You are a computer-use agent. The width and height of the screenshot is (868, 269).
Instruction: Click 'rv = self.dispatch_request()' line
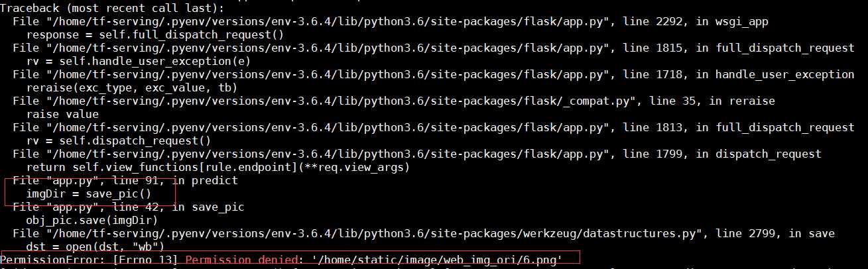119,140
